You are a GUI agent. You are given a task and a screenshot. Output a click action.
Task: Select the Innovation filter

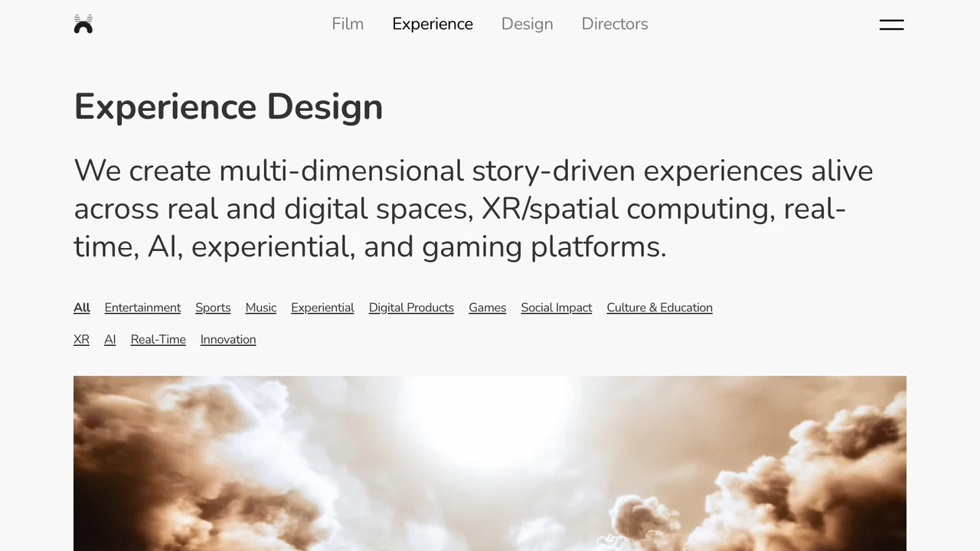[228, 340]
